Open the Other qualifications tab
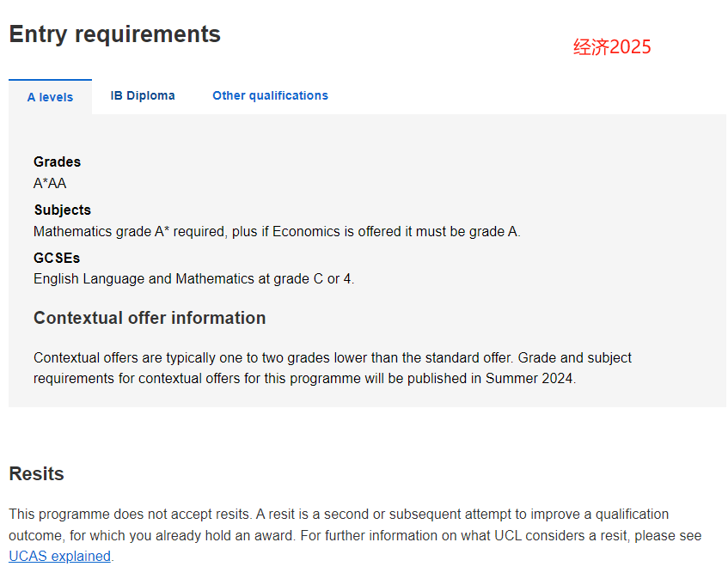This screenshot has height=585, width=728. point(270,95)
